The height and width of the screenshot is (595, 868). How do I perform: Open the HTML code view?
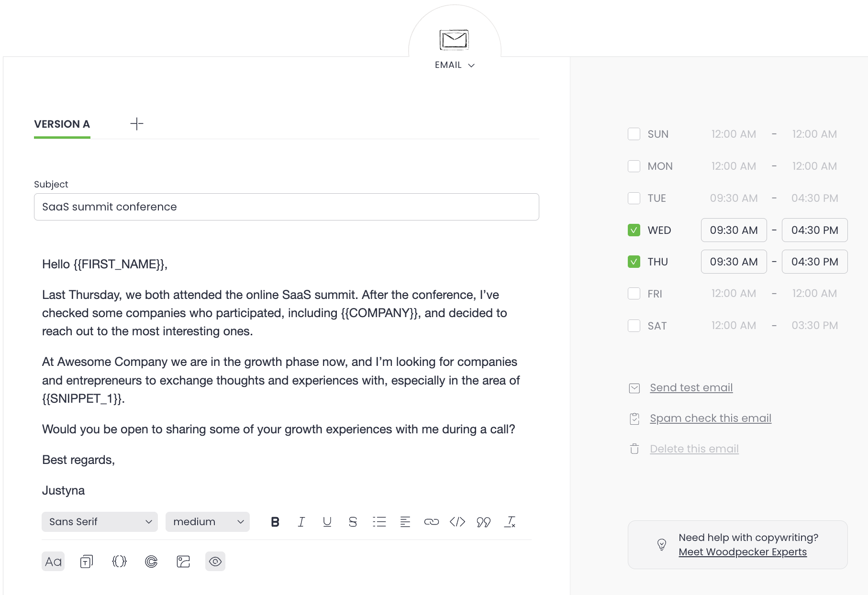[457, 522]
